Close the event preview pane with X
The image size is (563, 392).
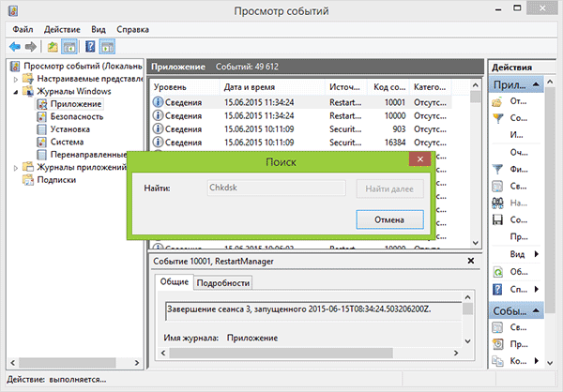coord(471,261)
